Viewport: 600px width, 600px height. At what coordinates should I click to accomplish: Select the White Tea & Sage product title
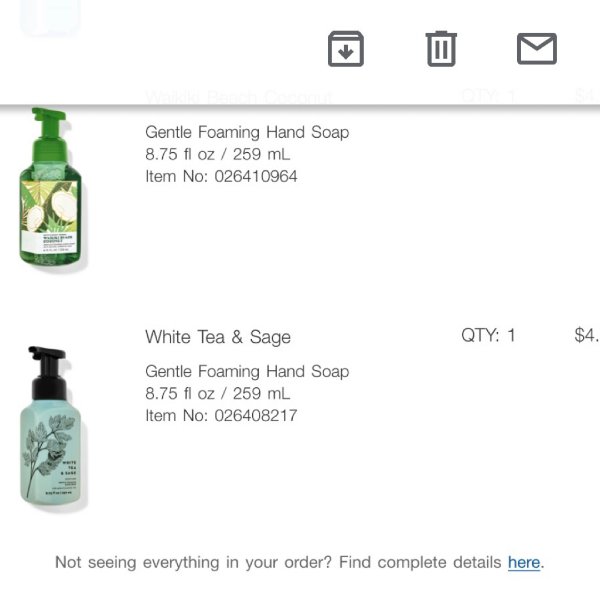click(218, 337)
